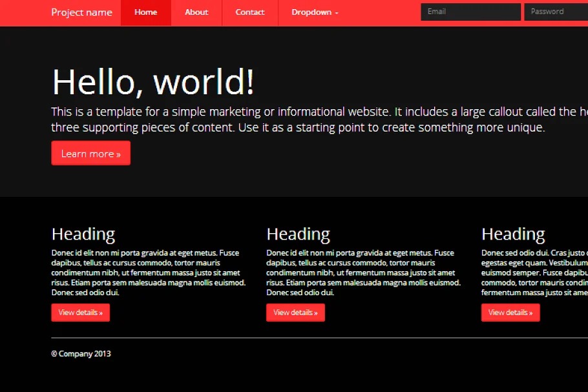This screenshot has height=392, width=588.
Task: Focus the Email input field
Action: [x=470, y=12]
